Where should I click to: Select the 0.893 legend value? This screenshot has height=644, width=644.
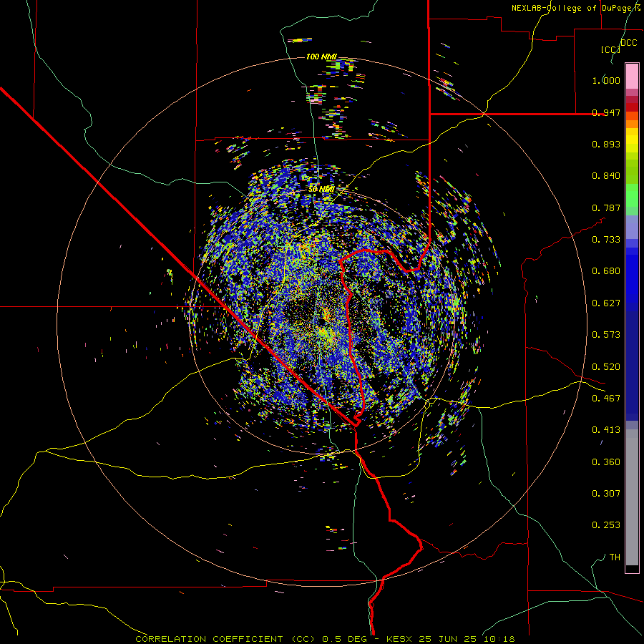[x=606, y=144]
